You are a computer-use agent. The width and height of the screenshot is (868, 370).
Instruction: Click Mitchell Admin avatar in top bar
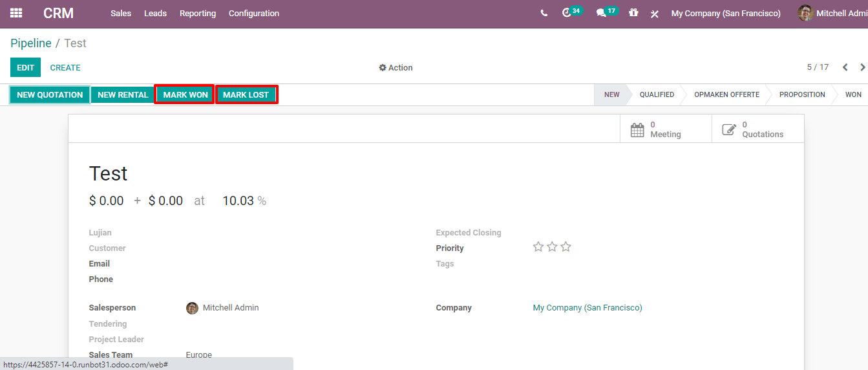805,13
